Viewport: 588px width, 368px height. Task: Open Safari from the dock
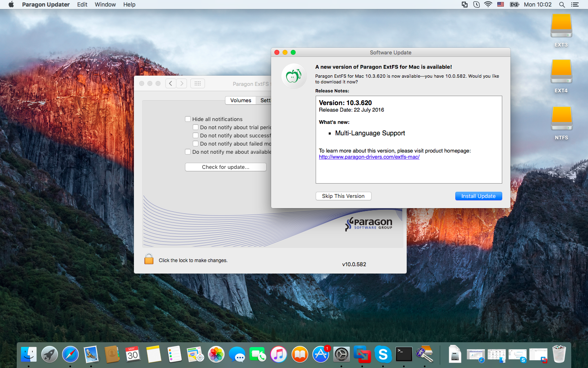[x=70, y=354]
